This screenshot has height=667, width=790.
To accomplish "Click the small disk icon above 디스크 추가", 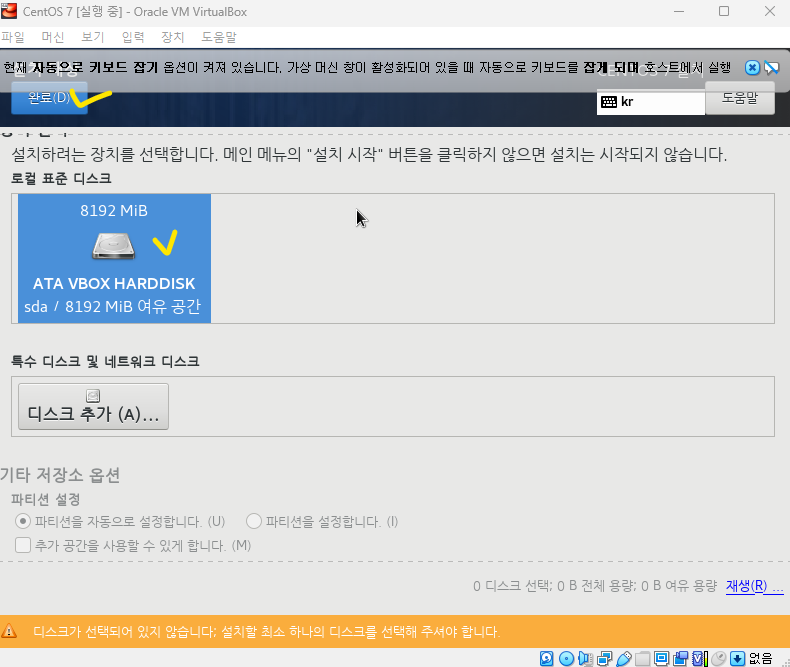I will [93, 396].
